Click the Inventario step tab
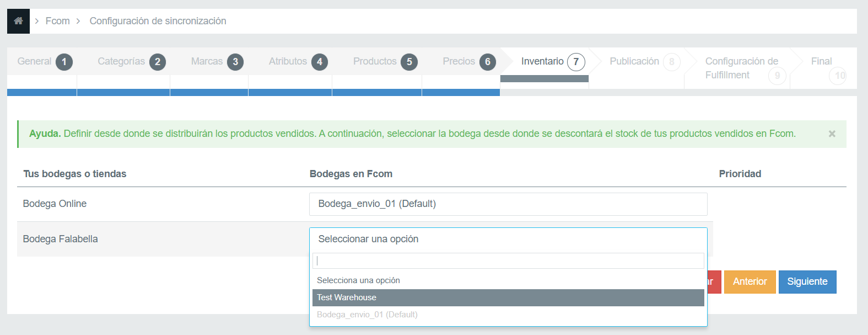Screen dimensions: 868x335 [551, 62]
